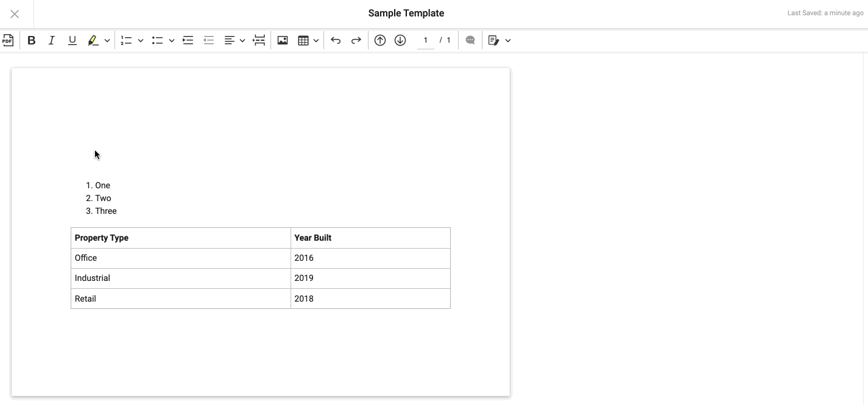Insert an image into the document
Viewport: 868px width, 404px height.
coord(282,40)
